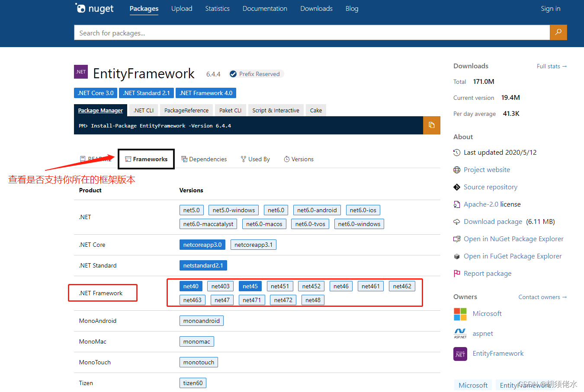This screenshot has height=392, width=584.
Task: Click the Source repository icon
Action: (457, 187)
